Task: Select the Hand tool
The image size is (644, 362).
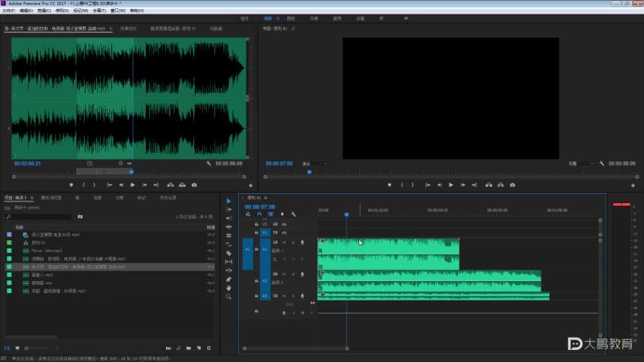Action: click(229, 288)
